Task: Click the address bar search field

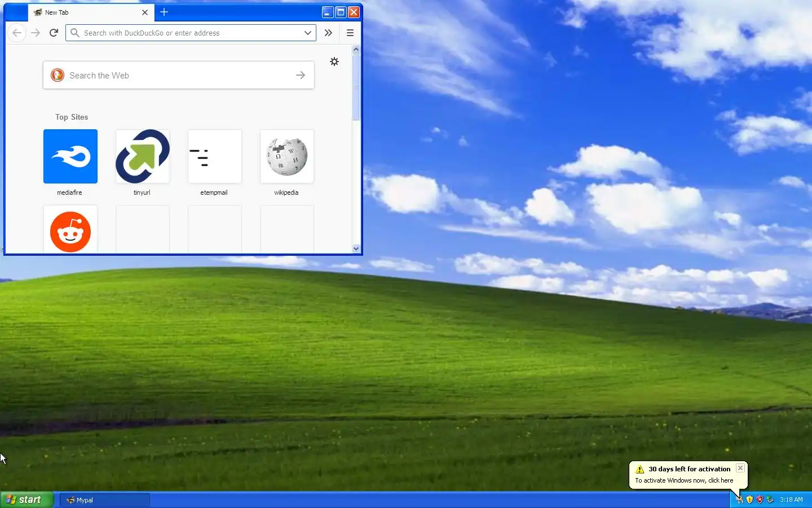Action: (191, 33)
